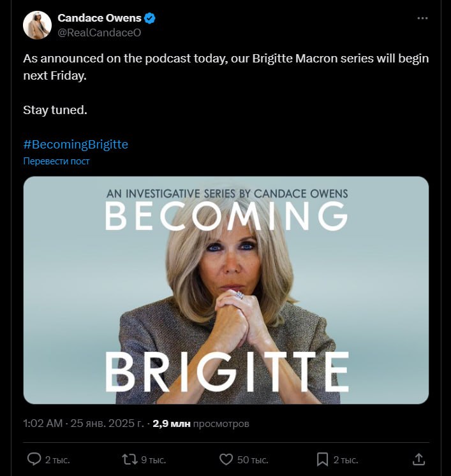Open the repost arrows menu

click(x=129, y=459)
